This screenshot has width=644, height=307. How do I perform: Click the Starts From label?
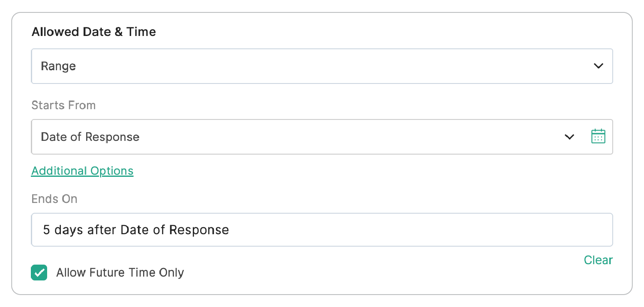tap(63, 105)
